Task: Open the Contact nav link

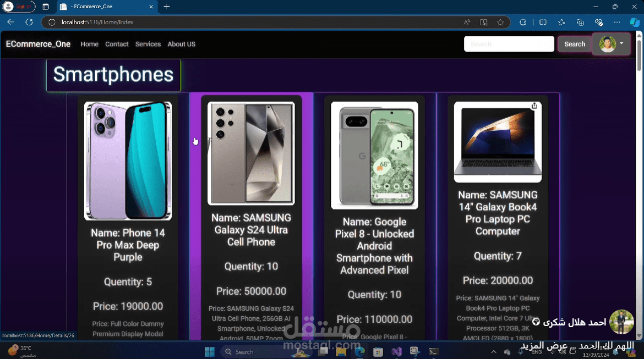Action: [117, 44]
